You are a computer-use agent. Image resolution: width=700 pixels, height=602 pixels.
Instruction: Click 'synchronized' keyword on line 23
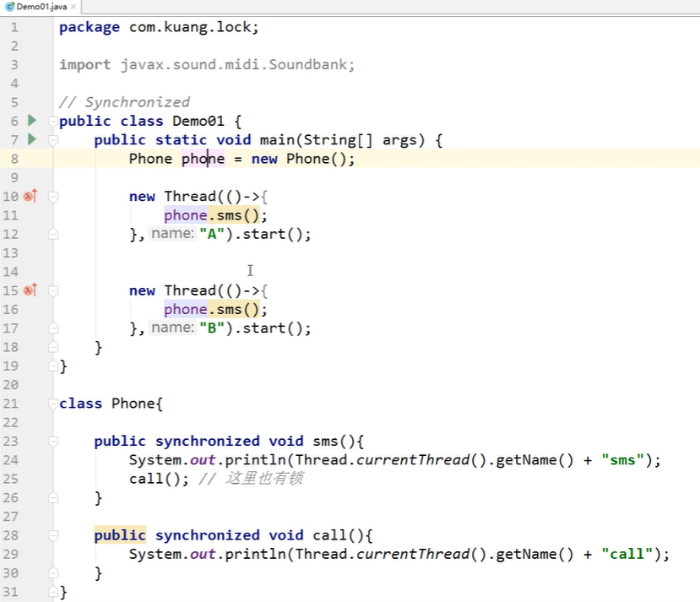(207, 442)
